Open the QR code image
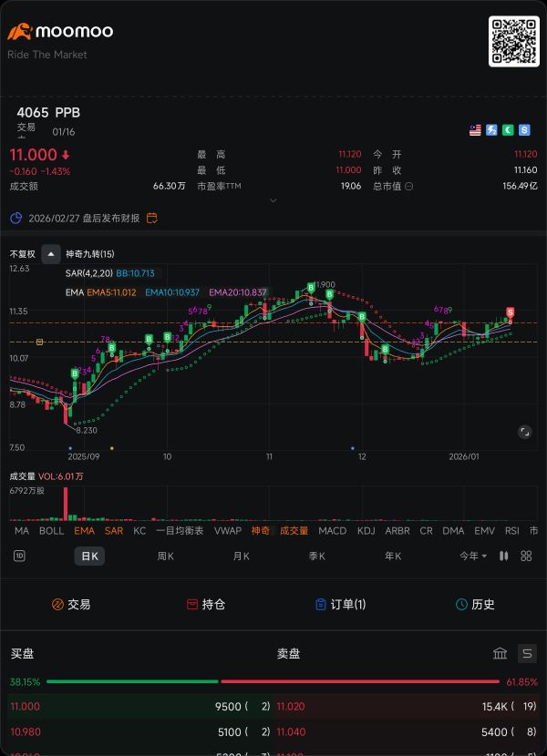 tap(513, 41)
